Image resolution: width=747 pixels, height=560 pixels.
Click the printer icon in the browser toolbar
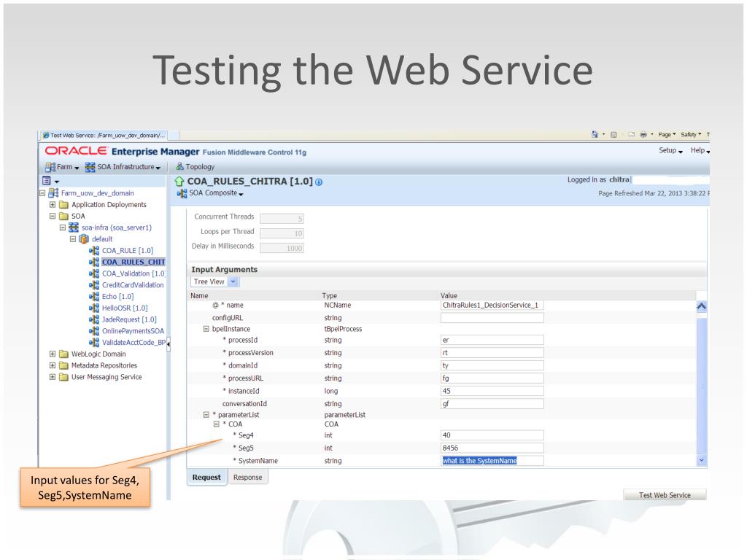pyautogui.click(x=643, y=135)
